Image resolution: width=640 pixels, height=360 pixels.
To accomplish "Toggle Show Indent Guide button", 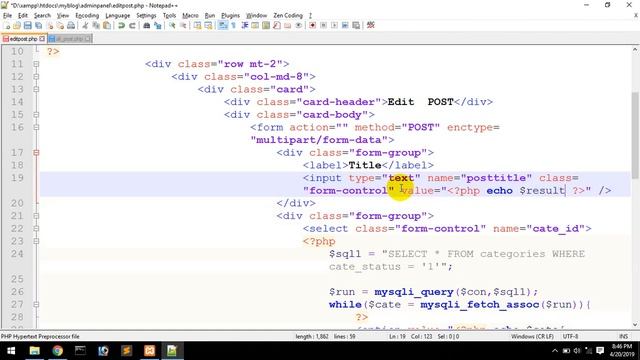I will tap(244, 25).
